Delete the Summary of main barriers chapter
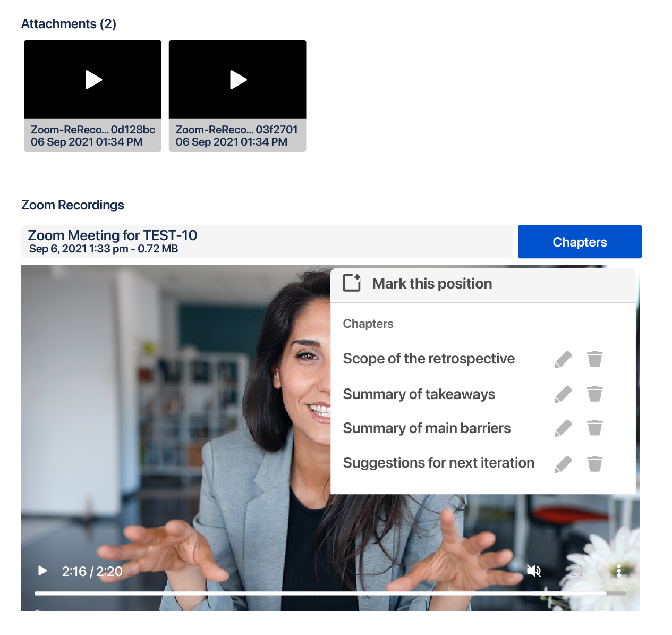The image size is (672, 635). tap(595, 428)
